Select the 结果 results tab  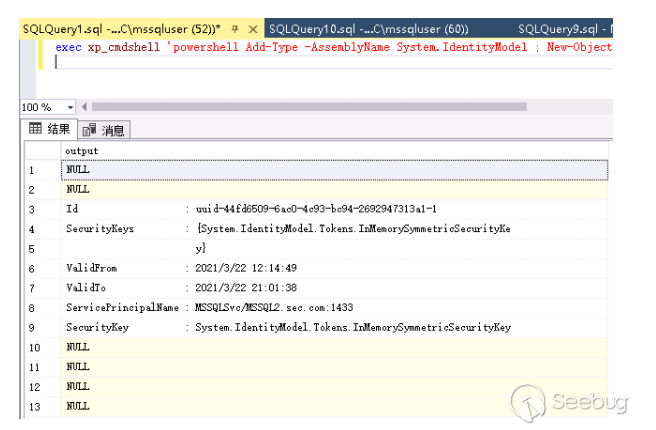tap(49, 129)
